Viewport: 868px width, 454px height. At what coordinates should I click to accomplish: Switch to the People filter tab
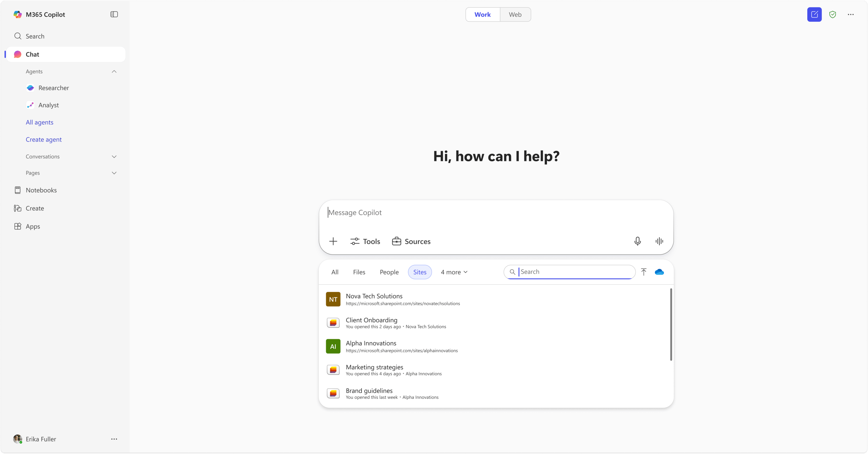[x=389, y=272]
